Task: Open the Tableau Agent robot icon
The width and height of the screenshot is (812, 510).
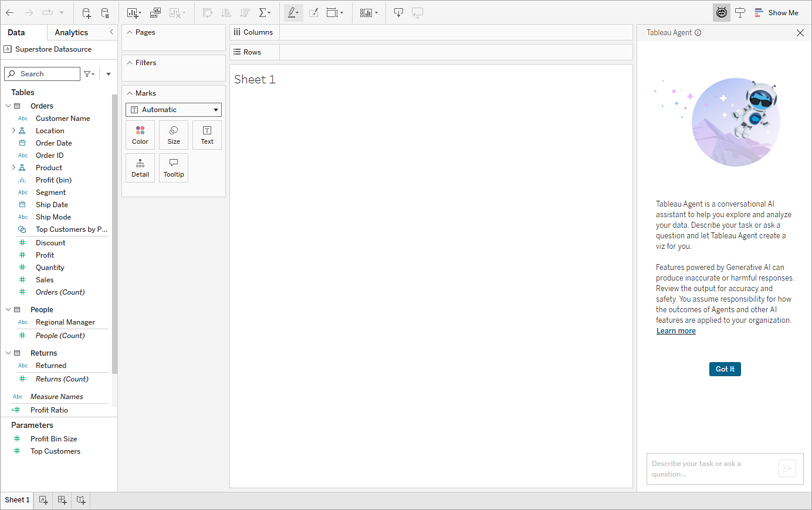Action: (722, 12)
